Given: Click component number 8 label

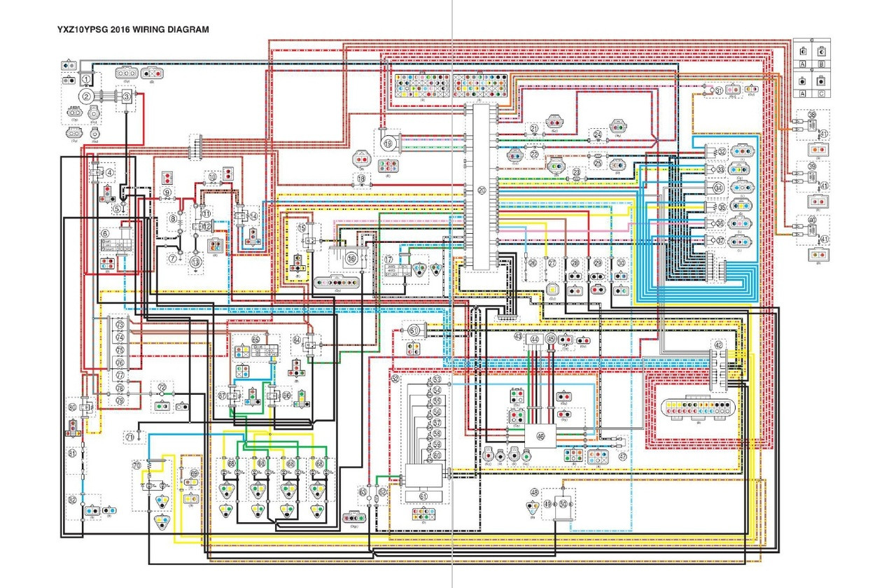Looking at the screenshot, I should tap(174, 219).
